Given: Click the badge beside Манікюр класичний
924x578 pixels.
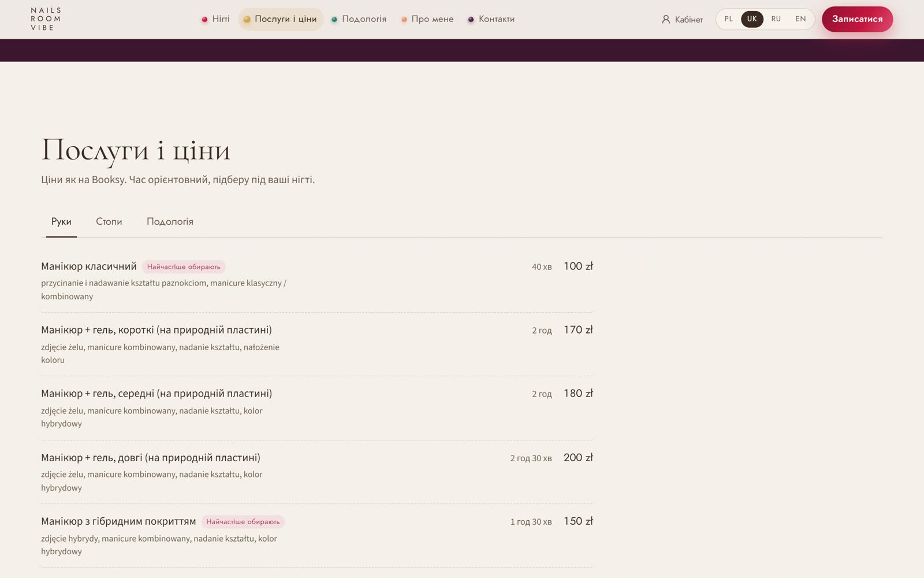Looking at the screenshot, I should [x=184, y=267].
